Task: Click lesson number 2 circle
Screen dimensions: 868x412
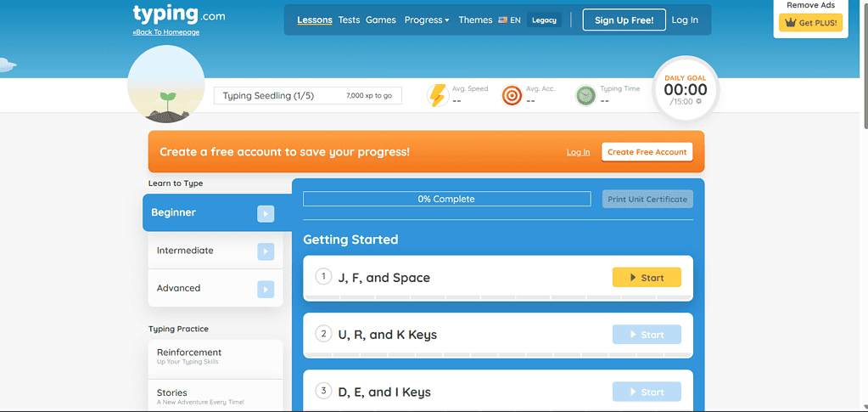Action: (x=323, y=334)
